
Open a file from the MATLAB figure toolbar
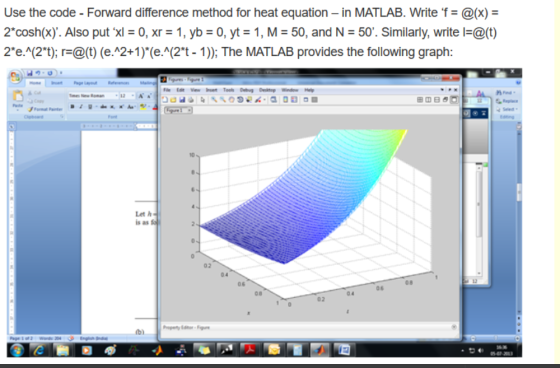[x=173, y=100]
